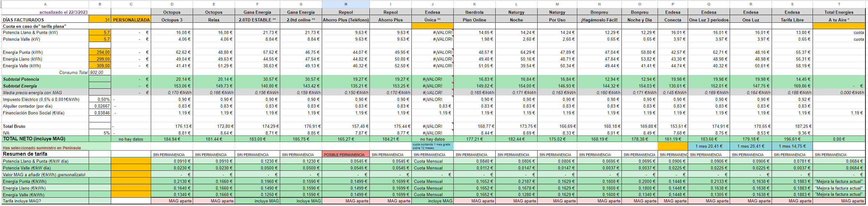Screen dimensions: 868x206
Task: Click the 'Relax' tariff name cell
Action: pos(214,20)
